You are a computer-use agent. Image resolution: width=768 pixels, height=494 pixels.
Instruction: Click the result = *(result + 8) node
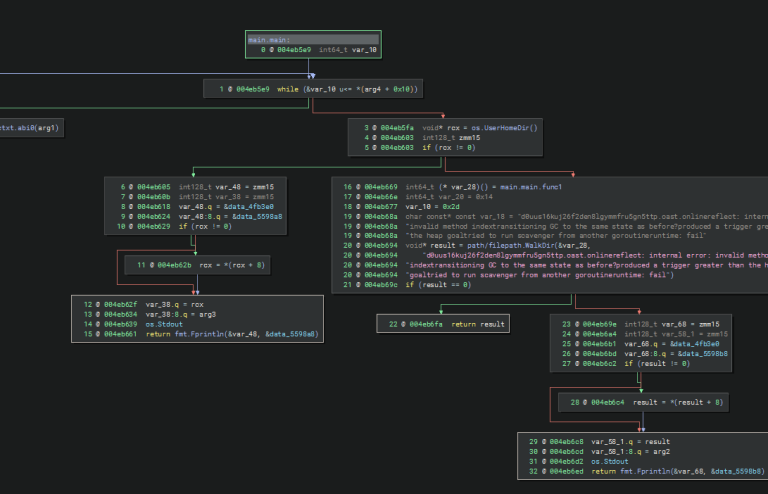(643, 402)
